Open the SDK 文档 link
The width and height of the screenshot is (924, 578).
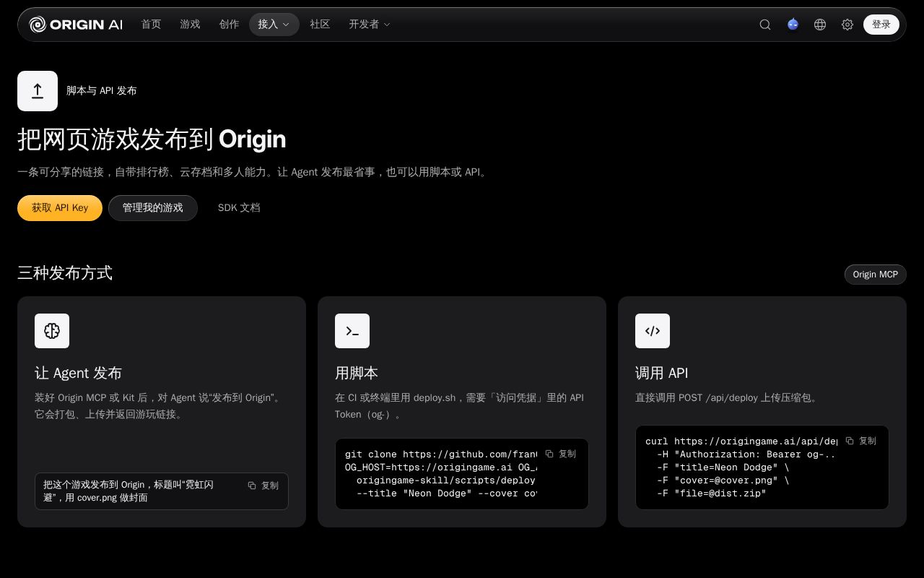click(x=239, y=208)
